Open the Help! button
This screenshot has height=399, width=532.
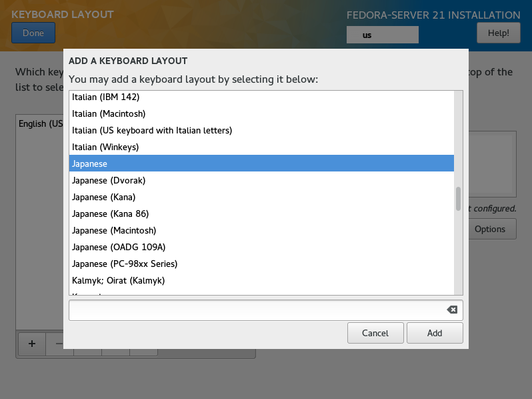(x=499, y=33)
